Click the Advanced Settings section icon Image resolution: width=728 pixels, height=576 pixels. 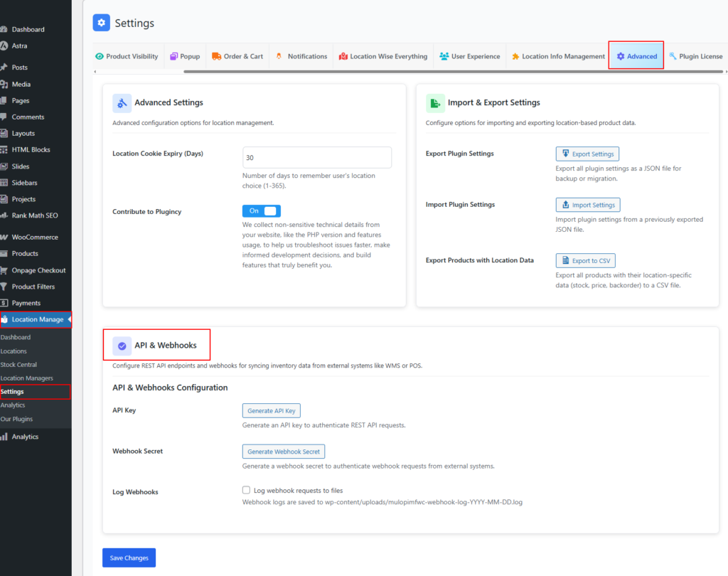coord(122,103)
